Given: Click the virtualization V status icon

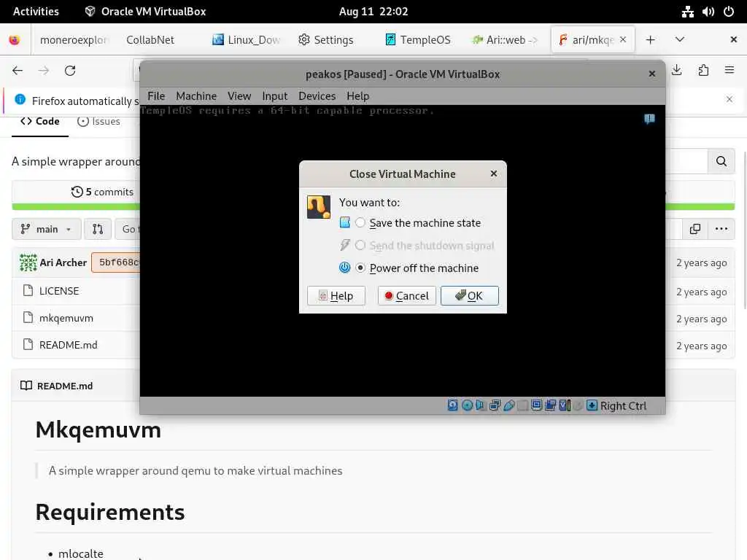Looking at the screenshot, I should click(565, 405).
